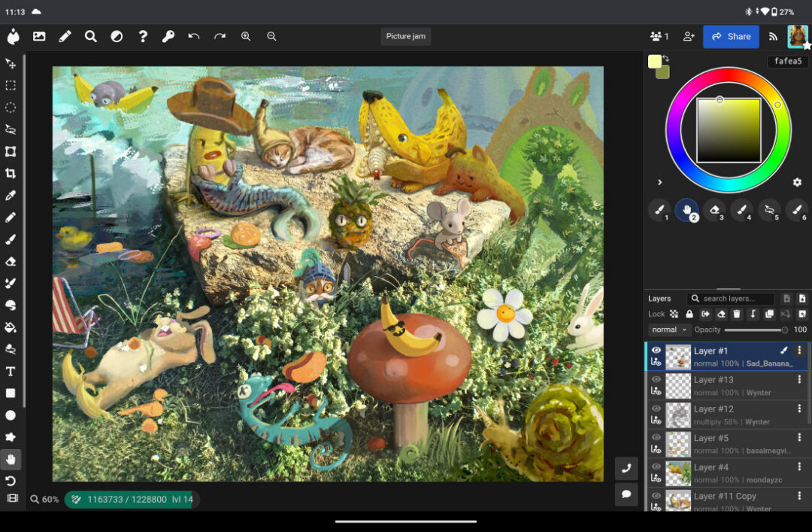Edit the fafea5 hex color field
The height and width of the screenshot is (532, 812).
(787, 61)
